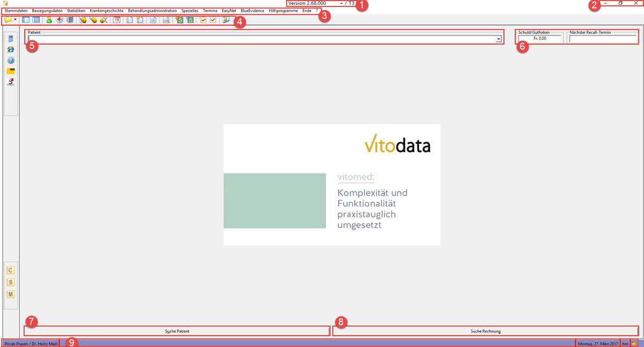Click the yellow card icon in the sidebar

pos(11,71)
